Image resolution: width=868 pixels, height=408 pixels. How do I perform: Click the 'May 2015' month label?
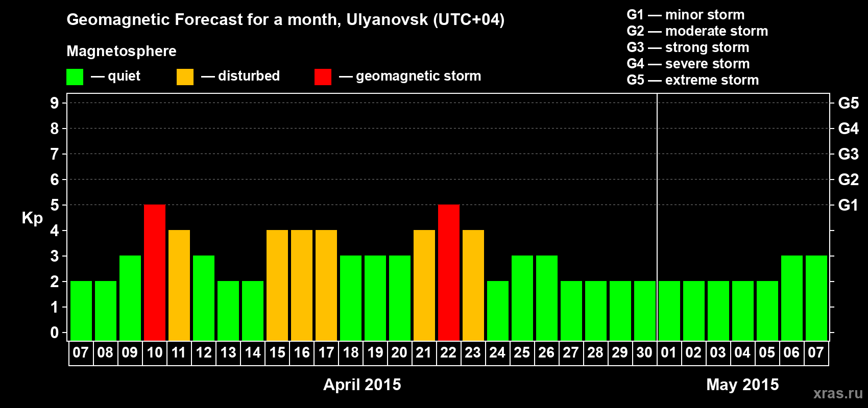point(743,385)
